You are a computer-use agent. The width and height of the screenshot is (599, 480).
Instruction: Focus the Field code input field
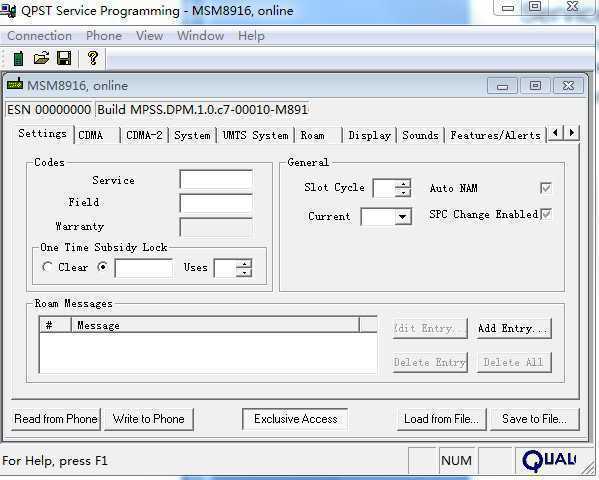click(x=216, y=203)
